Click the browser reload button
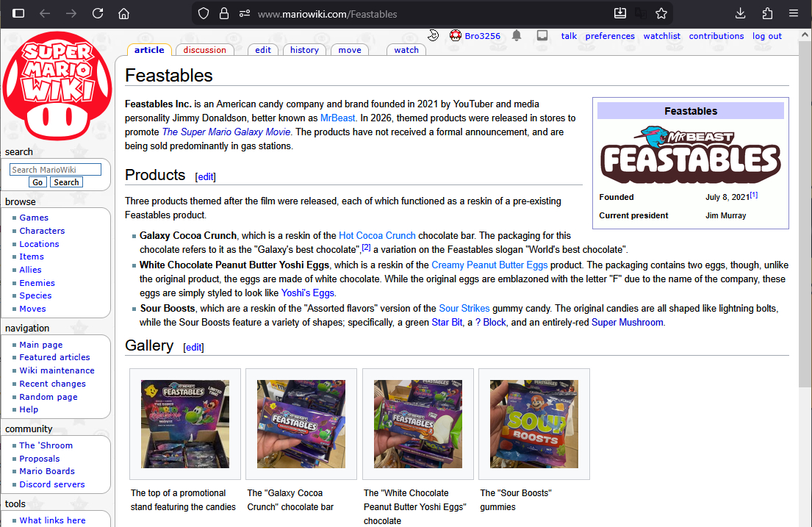 click(x=98, y=13)
